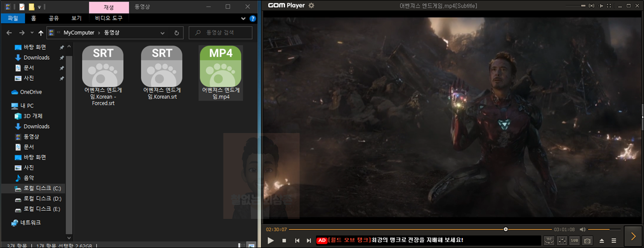Click MyComputer in the address breadcrumb
The image size is (644, 248).
[x=80, y=33]
